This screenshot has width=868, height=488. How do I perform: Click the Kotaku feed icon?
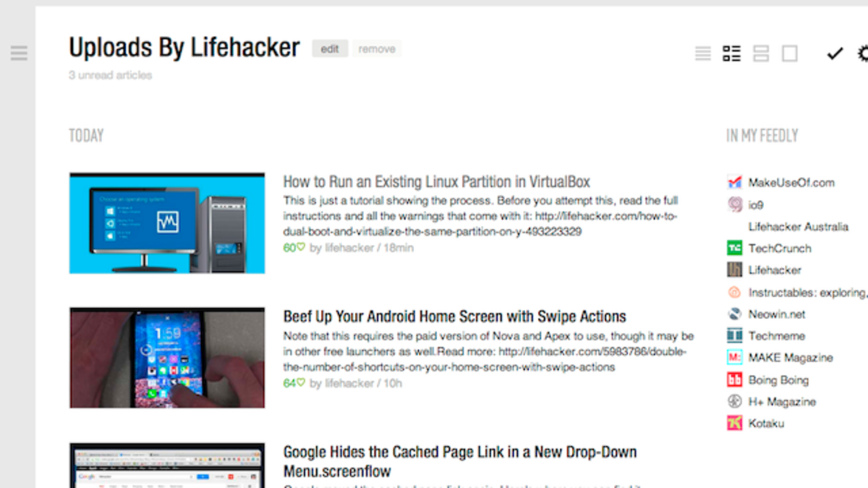(x=734, y=423)
